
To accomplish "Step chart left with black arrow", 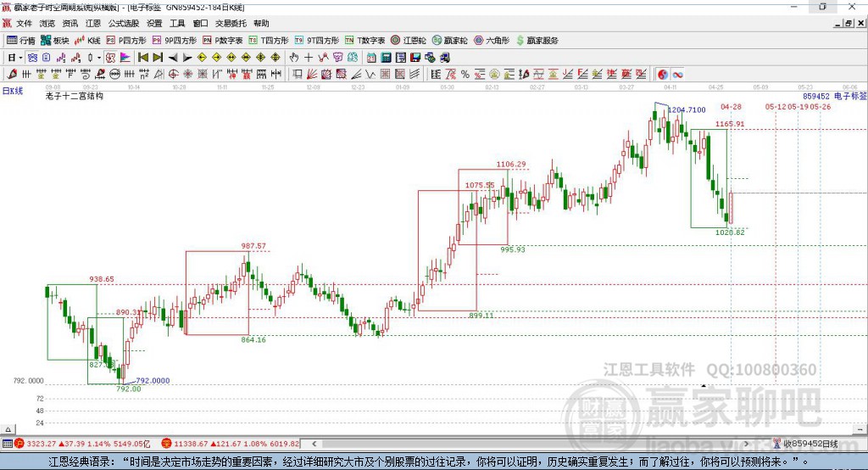I will click(x=173, y=58).
